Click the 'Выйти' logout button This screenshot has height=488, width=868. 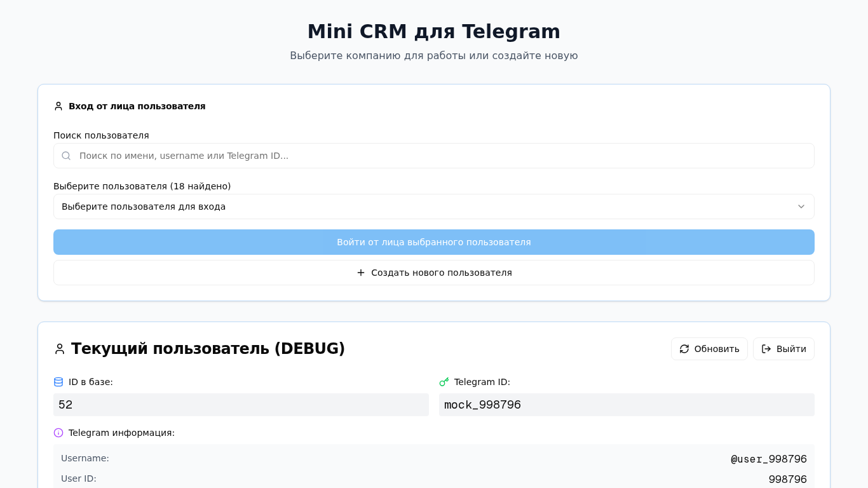[783, 349]
